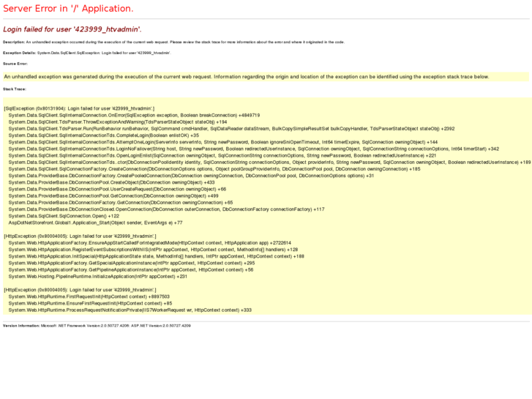Image resolution: width=532 pixels, height=399 pixels.
Task: Click the 'PipelineRuntime.InitializeApplication' stack line
Action: tap(98, 277)
